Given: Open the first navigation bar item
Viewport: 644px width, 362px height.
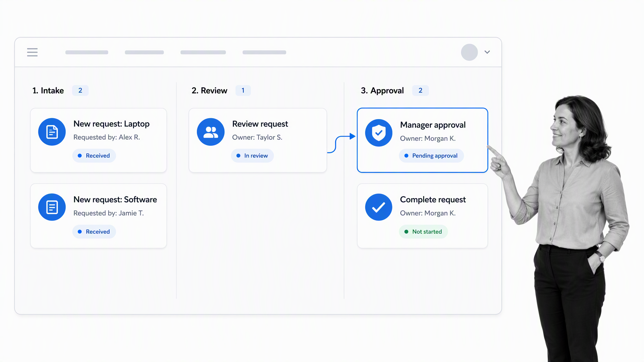Looking at the screenshot, I should click(87, 52).
